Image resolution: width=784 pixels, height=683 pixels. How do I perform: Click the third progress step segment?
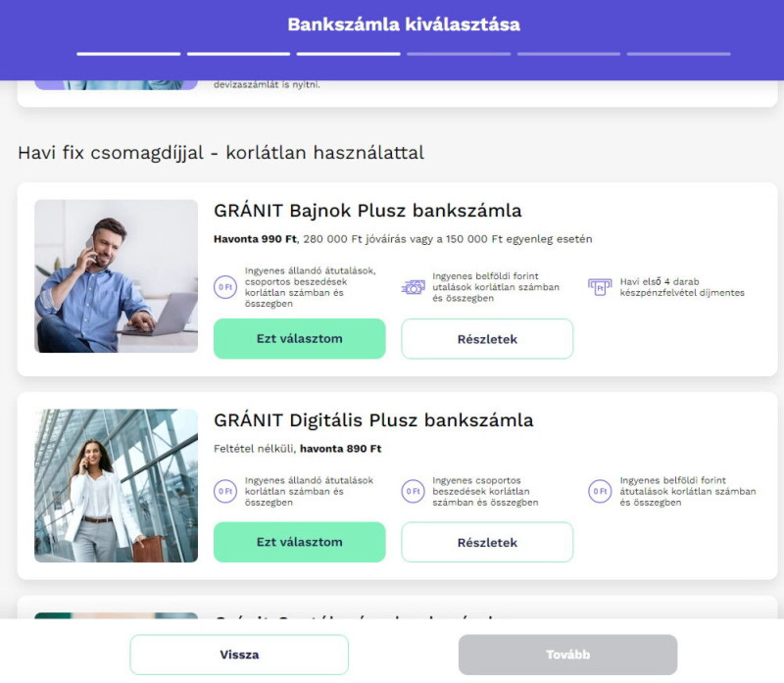coord(349,54)
